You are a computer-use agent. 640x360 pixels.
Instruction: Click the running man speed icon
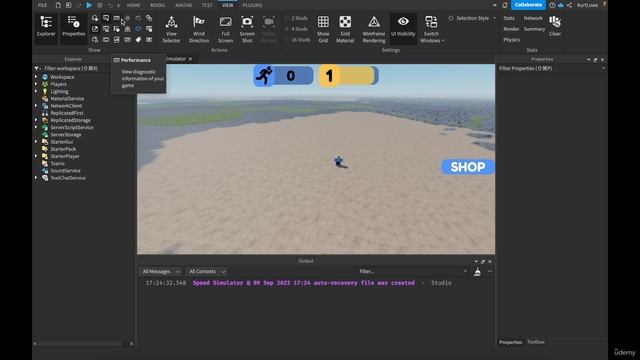264,76
